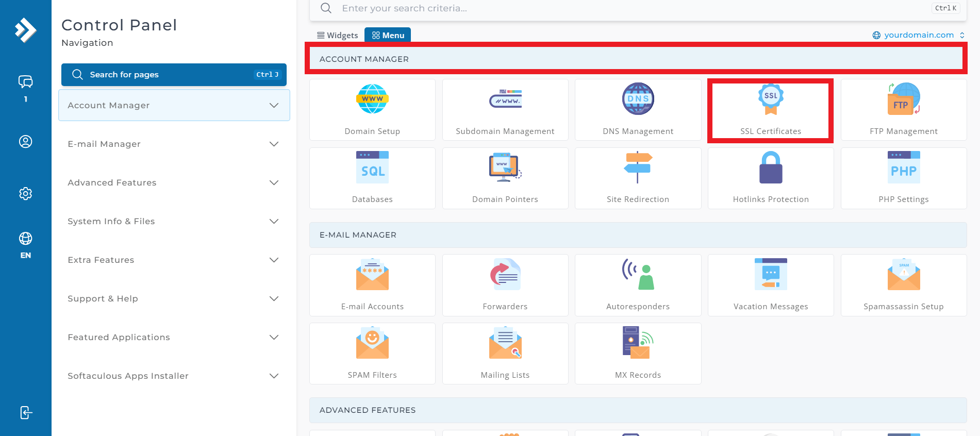
Task: Open Spamassassin Setup icon
Action: point(904,274)
